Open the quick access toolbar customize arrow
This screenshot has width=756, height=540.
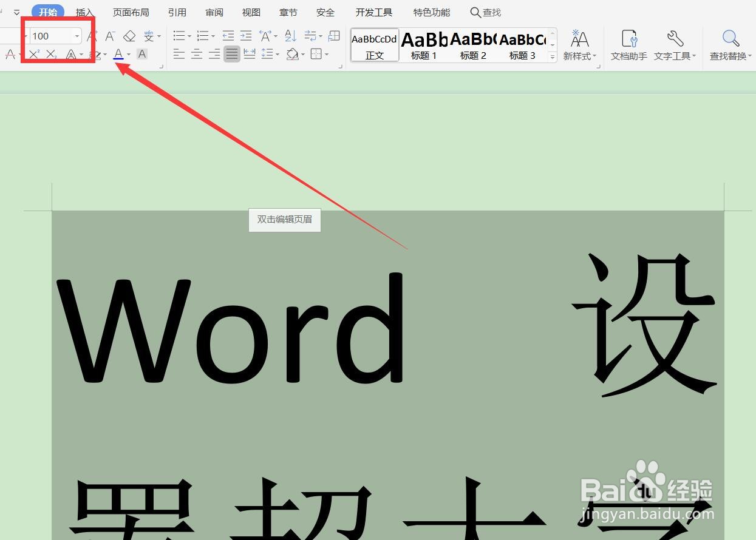(16, 12)
